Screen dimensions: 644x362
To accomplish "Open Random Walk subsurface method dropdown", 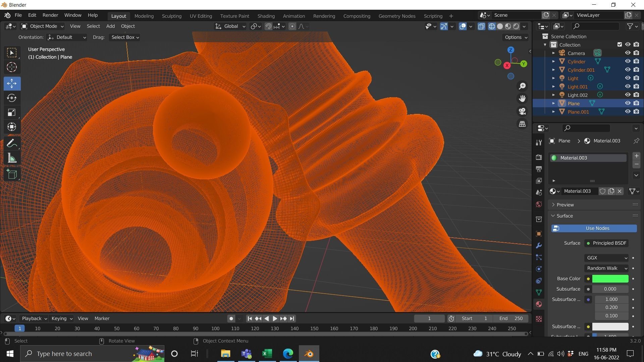I will [x=606, y=268].
